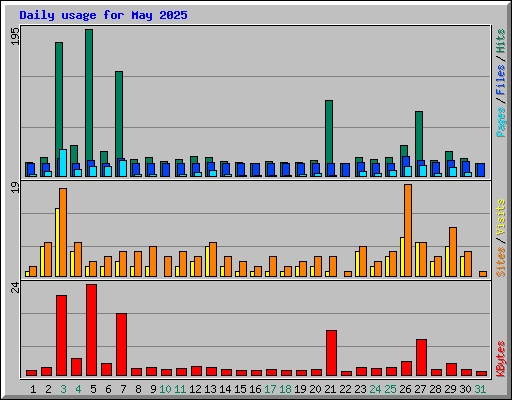
Task: Click the Visits legend label
Action: tap(500, 218)
